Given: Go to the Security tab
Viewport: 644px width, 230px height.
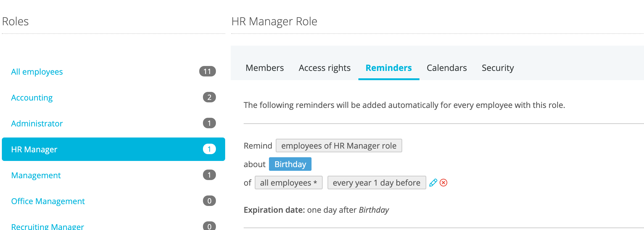Looking at the screenshot, I should (x=497, y=68).
